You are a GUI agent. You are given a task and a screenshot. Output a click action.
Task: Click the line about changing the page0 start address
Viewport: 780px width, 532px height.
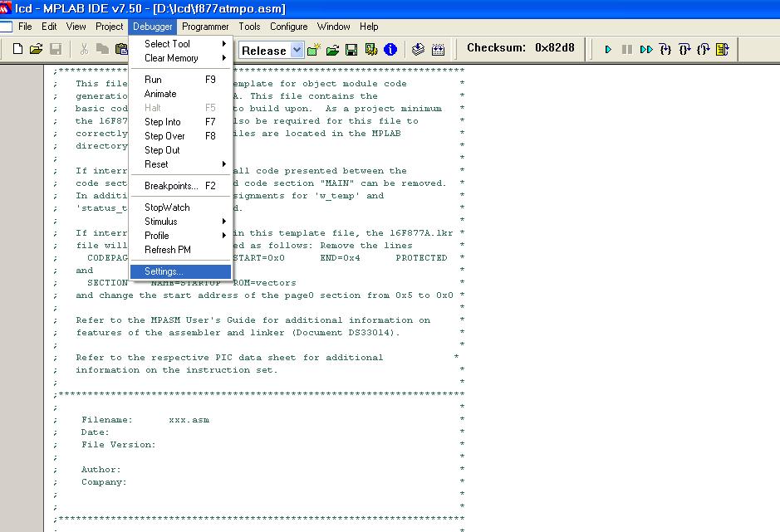tap(265, 295)
